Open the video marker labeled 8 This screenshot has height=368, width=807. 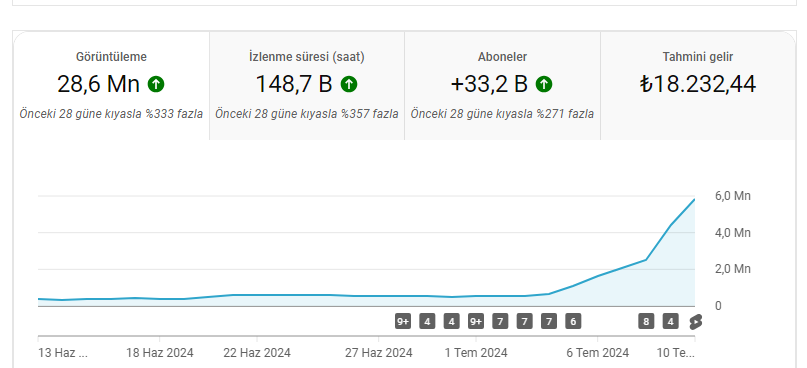(x=646, y=322)
